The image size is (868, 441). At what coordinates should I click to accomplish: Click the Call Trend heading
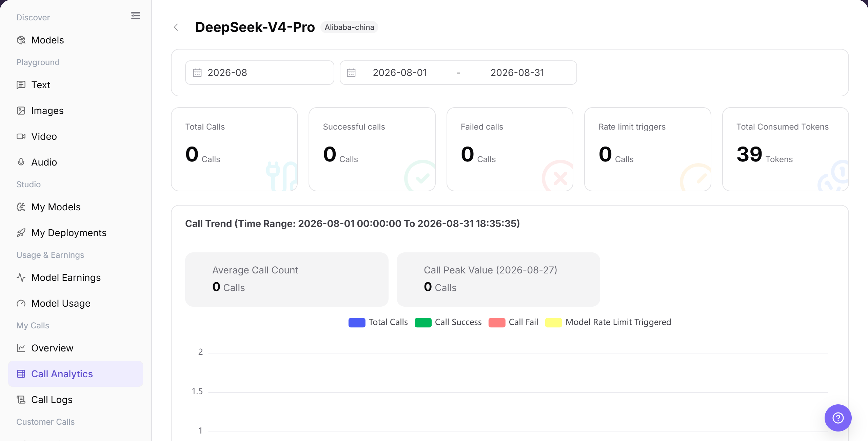click(353, 224)
